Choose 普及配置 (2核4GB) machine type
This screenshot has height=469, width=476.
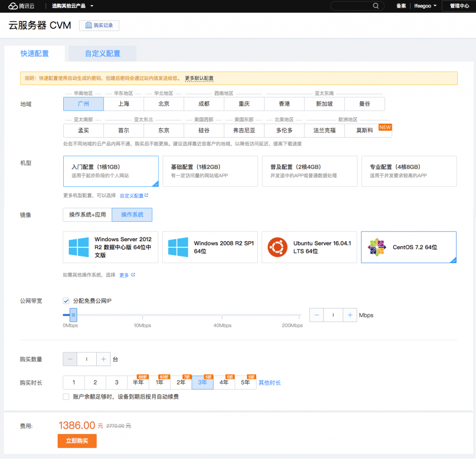pyautogui.click(x=310, y=171)
